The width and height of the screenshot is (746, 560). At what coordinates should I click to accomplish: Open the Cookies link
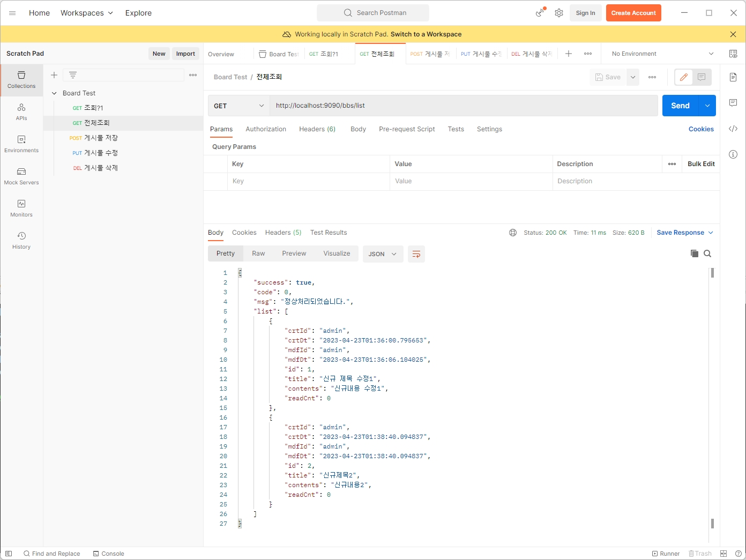(x=701, y=129)
